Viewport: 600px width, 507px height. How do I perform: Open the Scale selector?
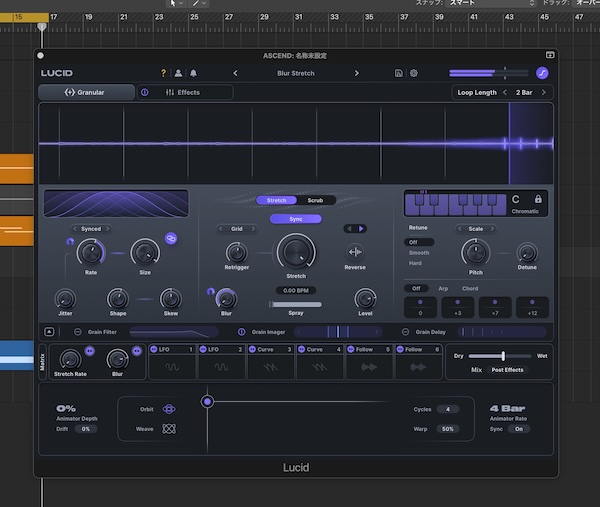point(476,229)
